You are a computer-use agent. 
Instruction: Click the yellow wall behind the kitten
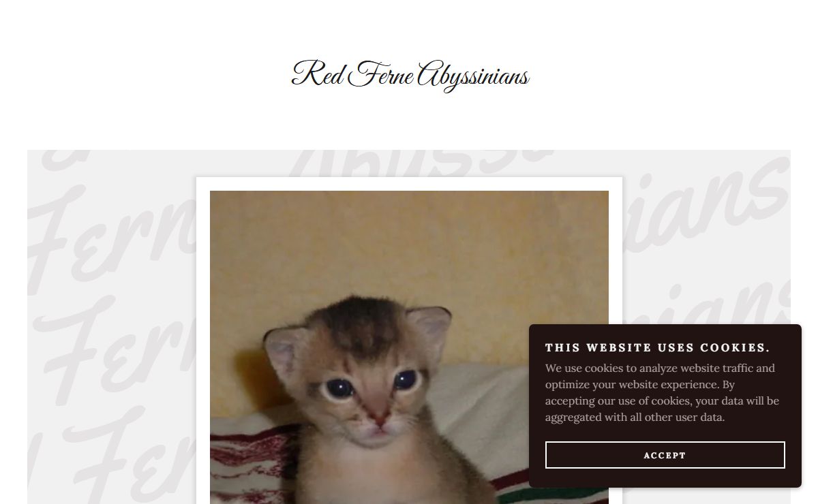(409, 245)
